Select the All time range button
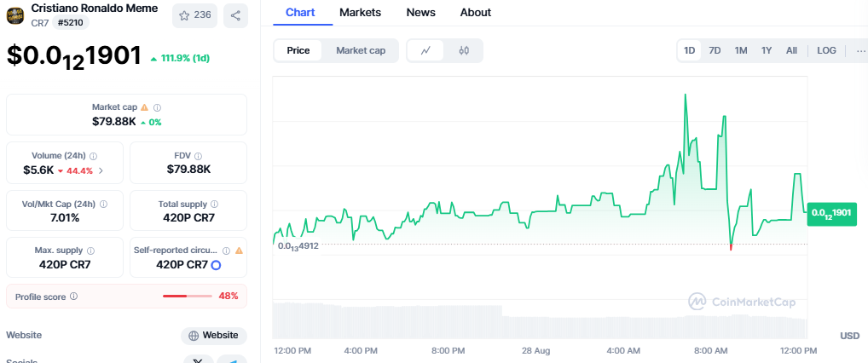Screen dimensions: 868x363 click(791, 50)
